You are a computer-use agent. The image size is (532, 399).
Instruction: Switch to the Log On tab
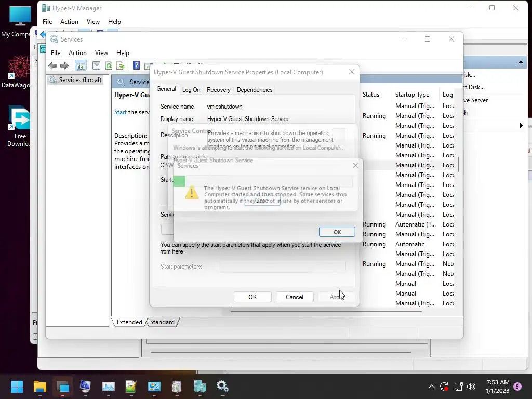(191, 90)
